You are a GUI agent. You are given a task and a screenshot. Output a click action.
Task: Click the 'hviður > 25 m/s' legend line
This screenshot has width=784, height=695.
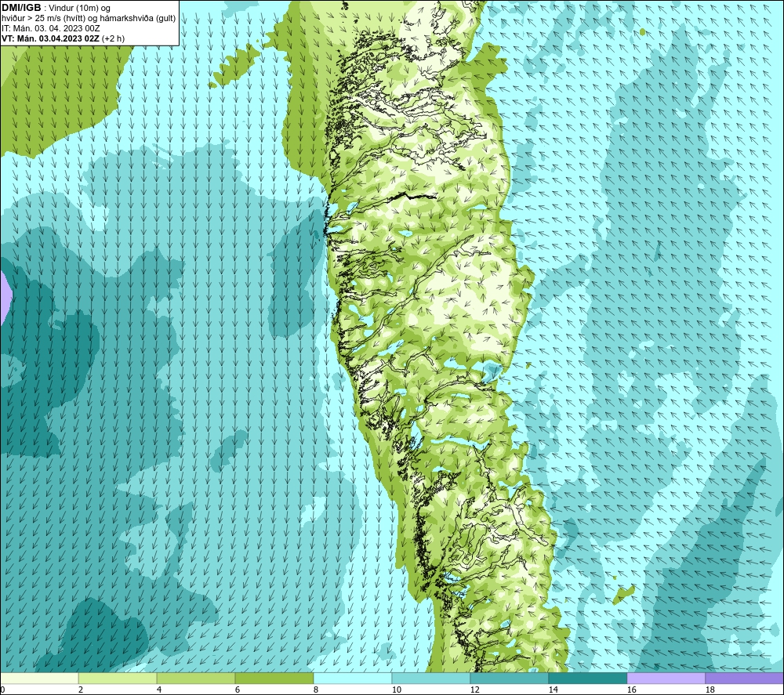tap(89, 18)
